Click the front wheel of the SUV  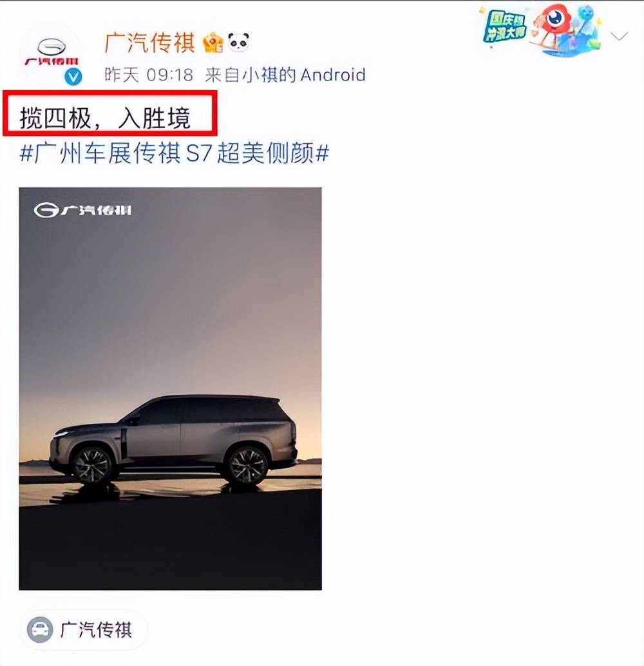click(x=92, y=464)
